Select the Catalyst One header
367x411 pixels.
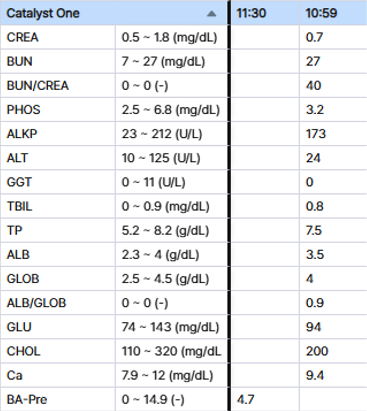[x=43, y=13]
